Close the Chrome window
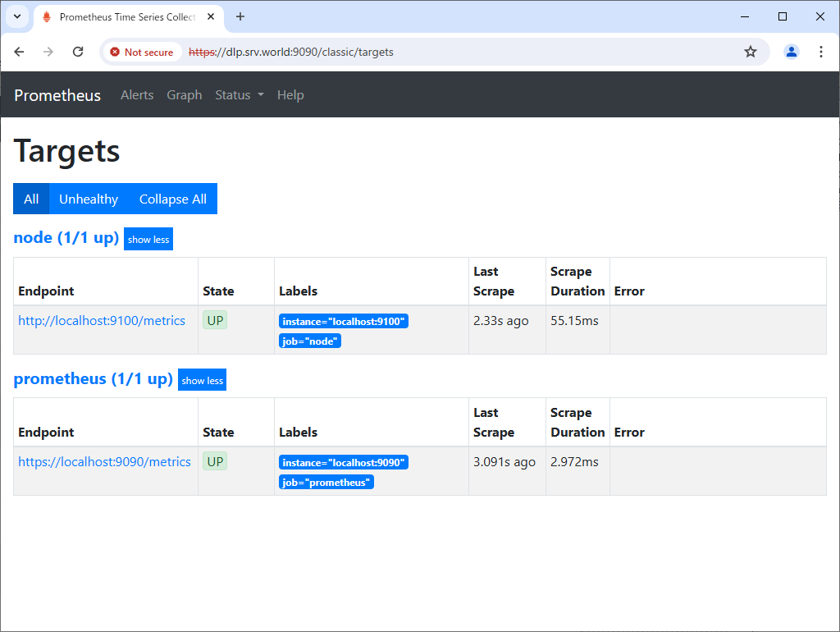Viewport: 840px width, 632px height. click(819, 16)
